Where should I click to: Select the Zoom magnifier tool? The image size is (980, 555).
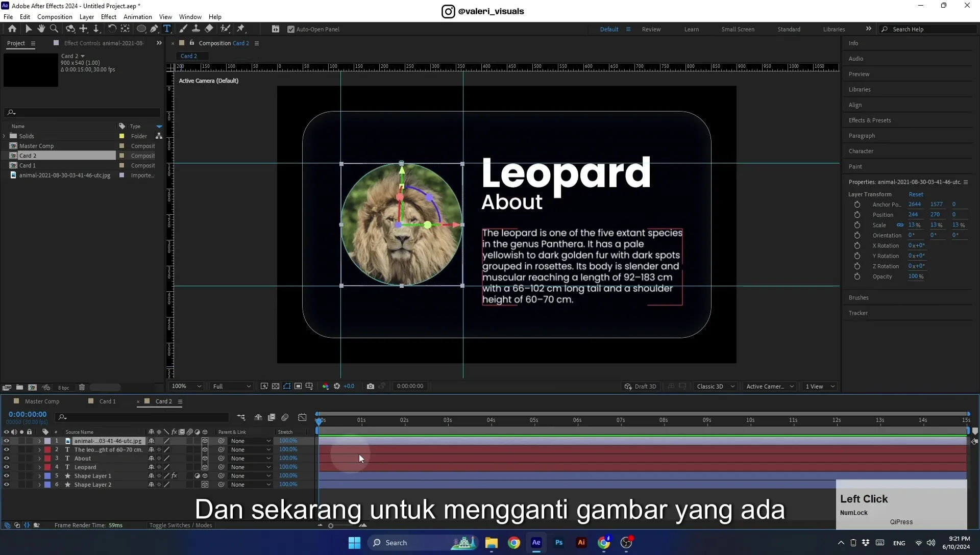(x=54, y=29)
